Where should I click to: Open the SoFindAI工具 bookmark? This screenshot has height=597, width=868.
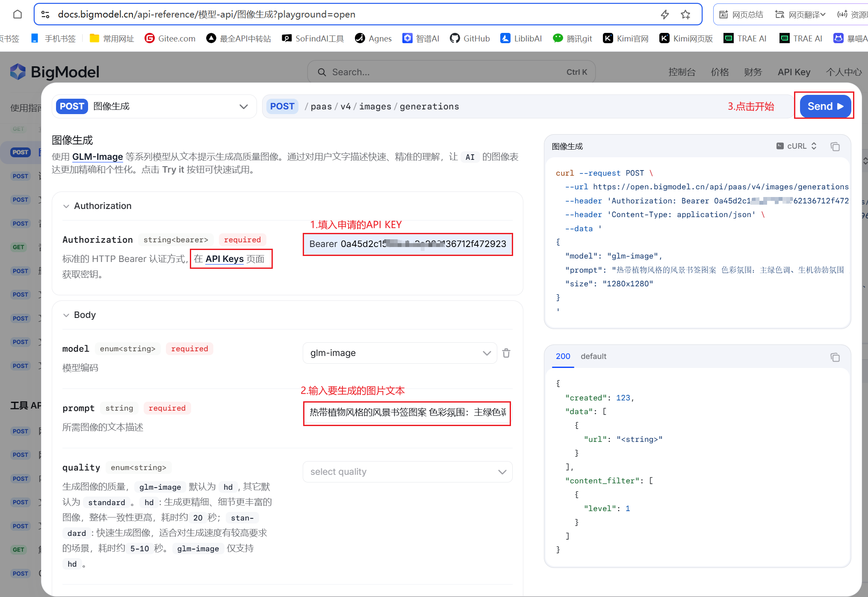(x=313, y=38)
